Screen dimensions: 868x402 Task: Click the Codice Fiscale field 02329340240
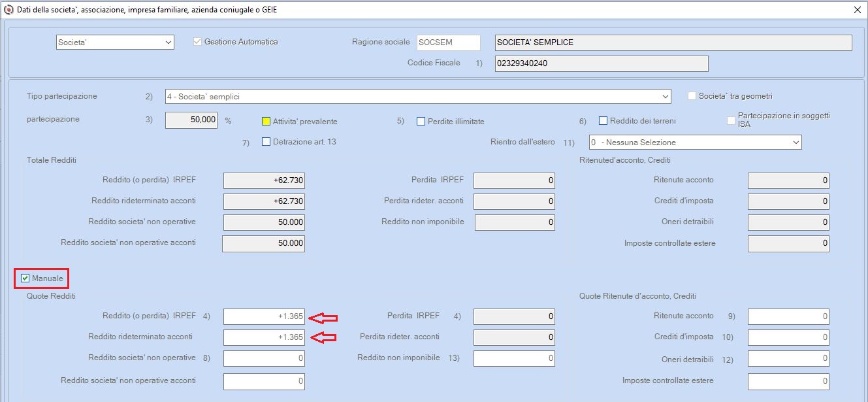tap(602, 63)
